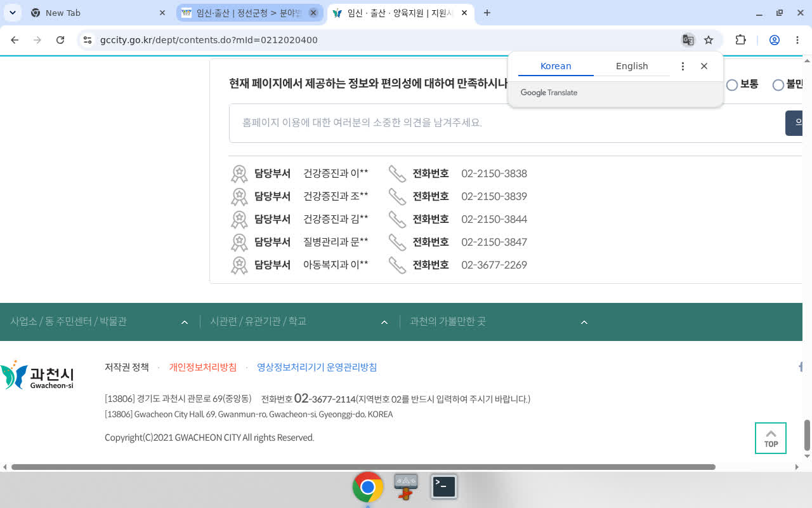812x508 pixels.
Task: Go back to the previous page
Action: tap(15, 40)
